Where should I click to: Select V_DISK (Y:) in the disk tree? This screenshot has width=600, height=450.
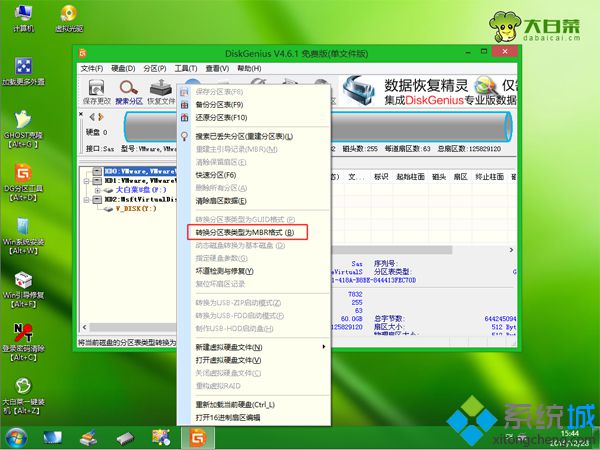135,209
